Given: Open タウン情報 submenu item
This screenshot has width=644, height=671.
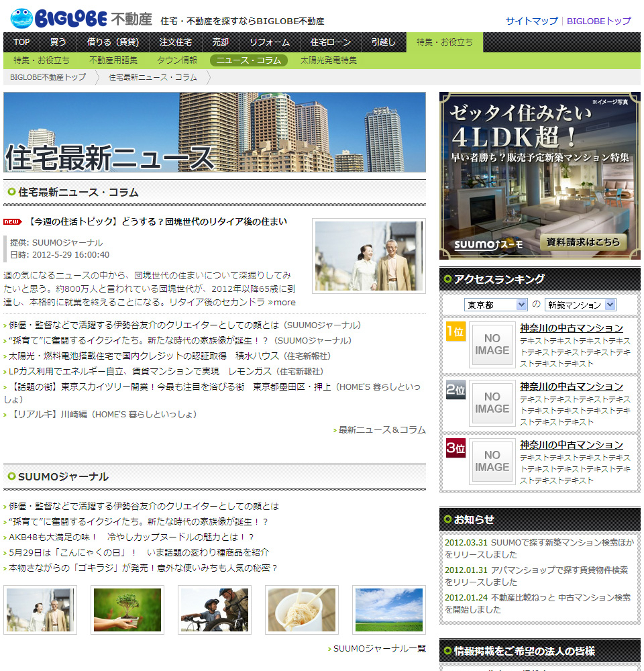Looking at the screenshot, I should [177, 60].
